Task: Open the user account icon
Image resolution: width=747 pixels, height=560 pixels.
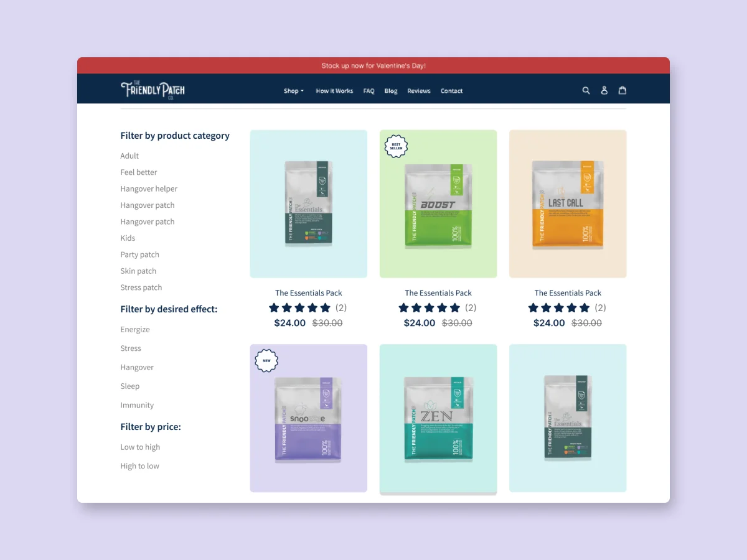Action: point(604,90)
